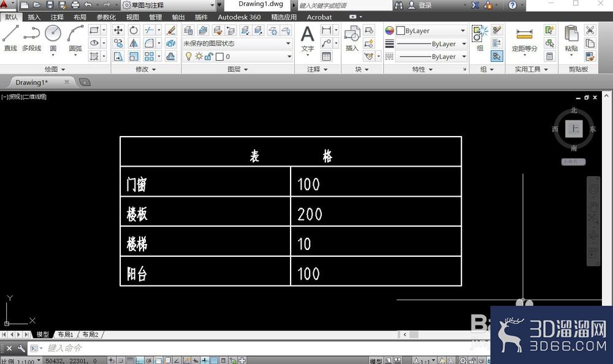Open the Layer Properties manager icon

[x=188, y=30]
